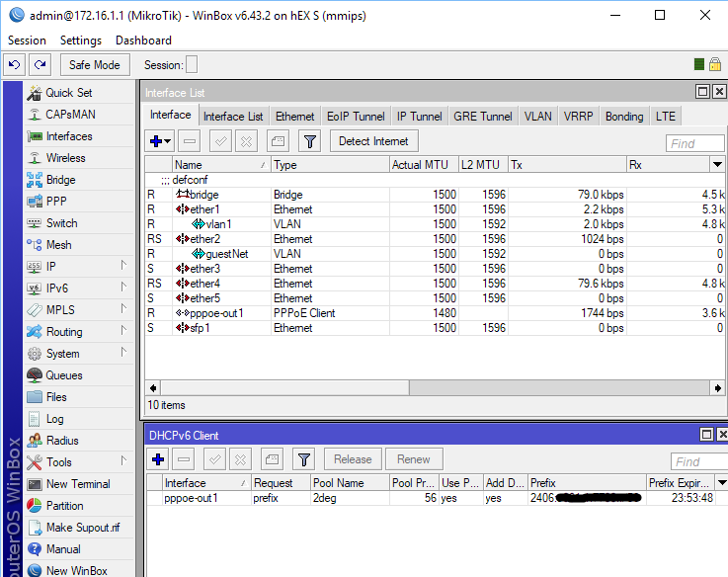
Task: Select the pppoe-out1 row in interface table
Action: click(435, 313)
